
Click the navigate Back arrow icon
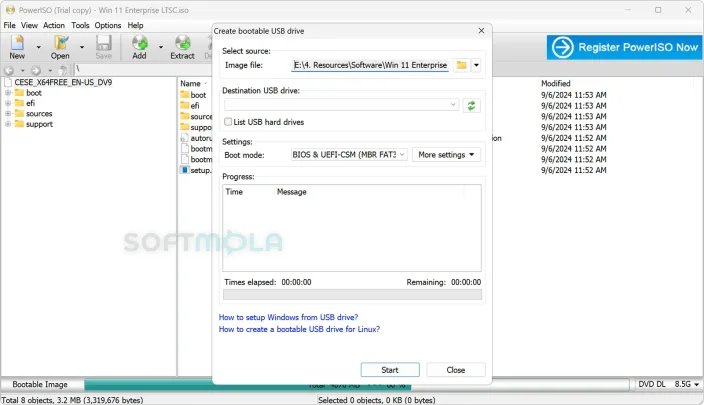click(x=9, y=70)
